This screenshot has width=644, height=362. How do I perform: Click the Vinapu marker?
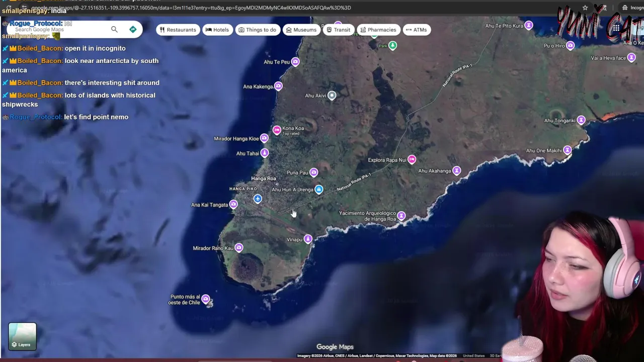(x=308, y=239)
